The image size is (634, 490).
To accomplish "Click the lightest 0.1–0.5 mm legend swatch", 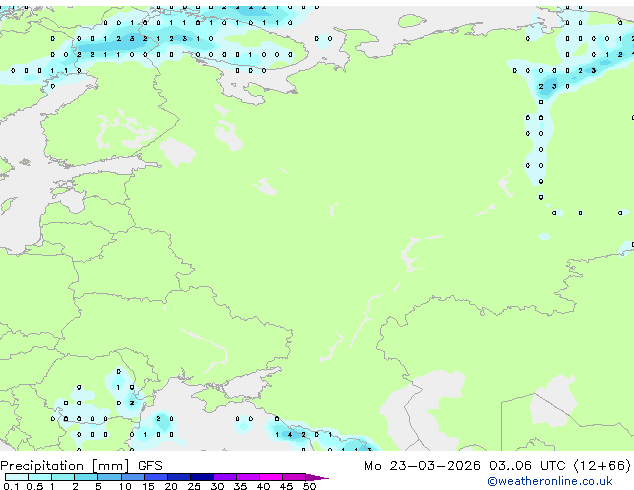I will (x=17, y=477).
